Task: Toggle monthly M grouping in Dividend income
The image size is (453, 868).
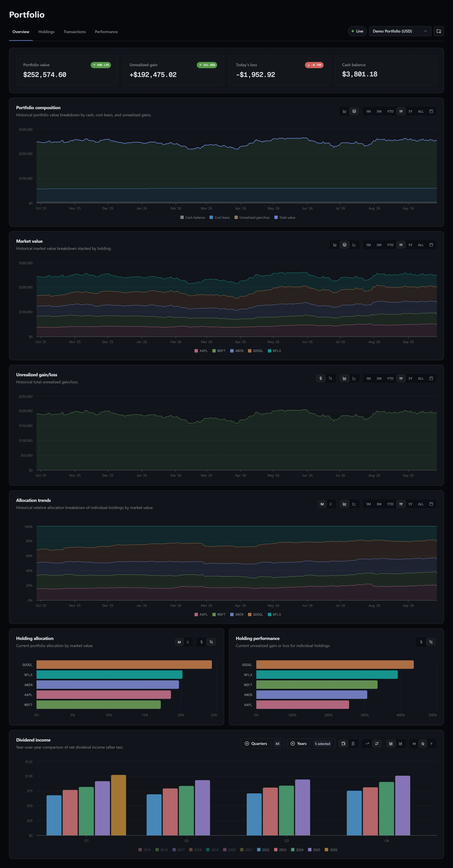Action: [414, 744]
